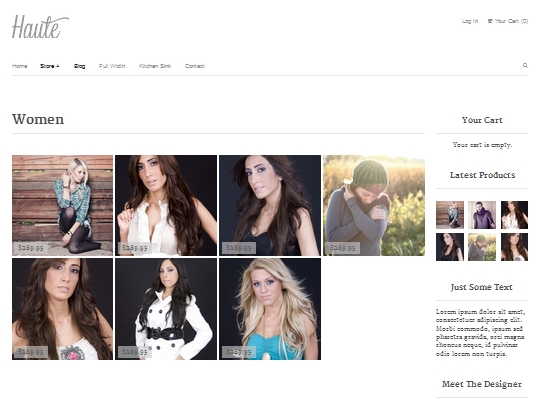Click the Just Some Text heading
Image resolution: width=540 pixels, height=400 pixels.
[x=482, y=287]
